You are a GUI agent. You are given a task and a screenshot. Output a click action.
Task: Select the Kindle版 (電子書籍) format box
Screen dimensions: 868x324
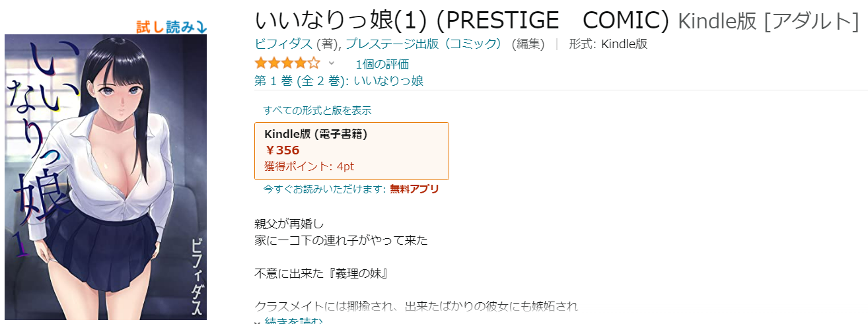click(351, 151)
